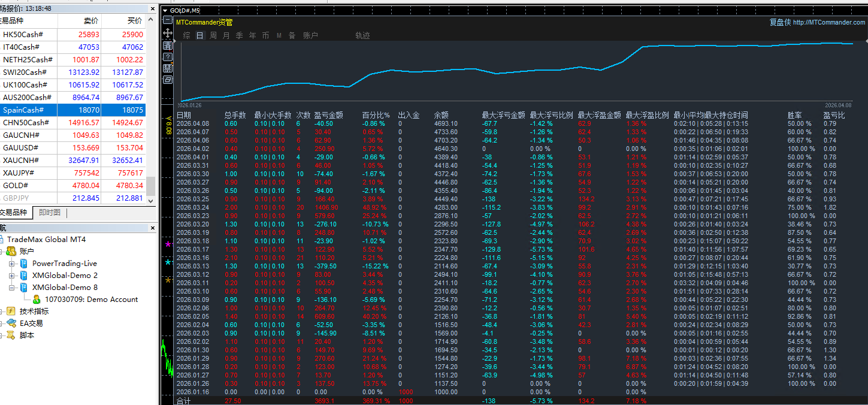Switch to the 周 weekly statistics tab

[213, 36]
